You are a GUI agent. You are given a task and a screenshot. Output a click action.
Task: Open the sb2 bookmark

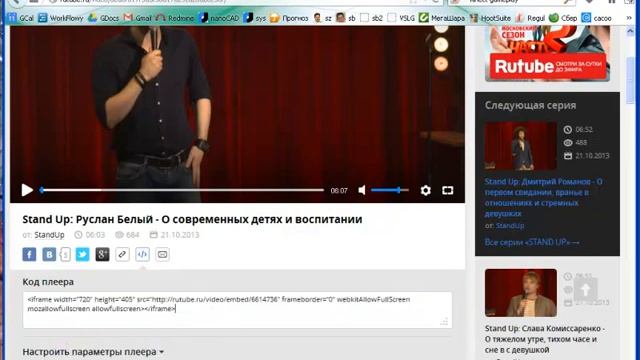tap(372, 18)
